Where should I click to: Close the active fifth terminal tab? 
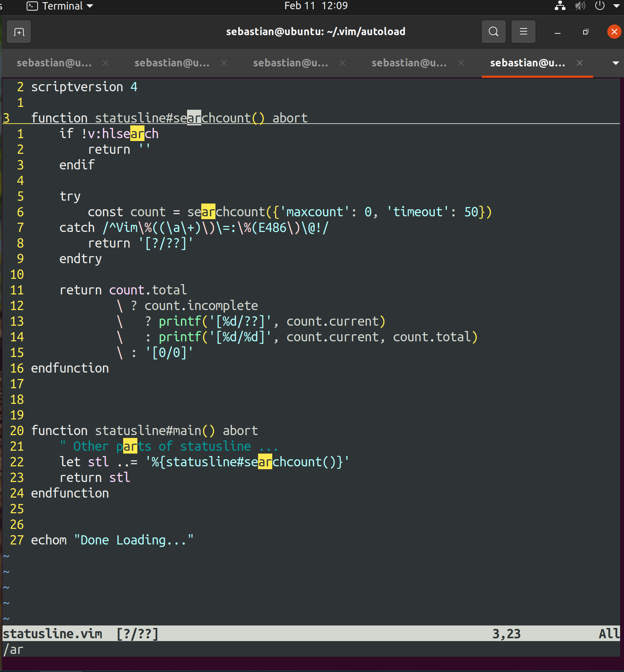[580, 63]
